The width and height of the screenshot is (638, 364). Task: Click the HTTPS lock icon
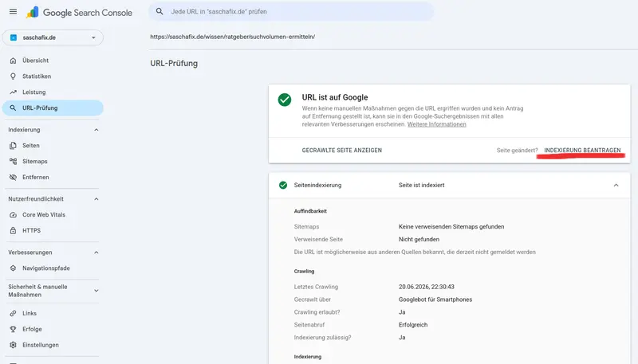[x=13, y=231]
